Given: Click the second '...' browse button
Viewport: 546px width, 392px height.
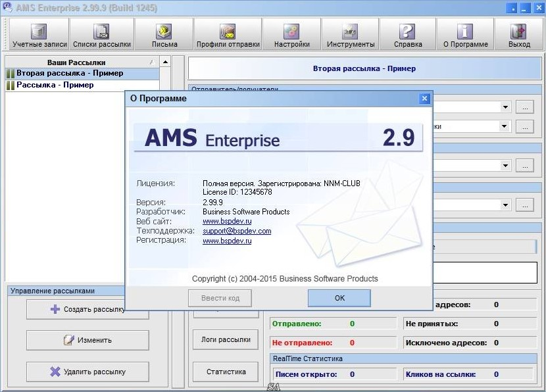Looking at the screenshot, I should [525, 127].
